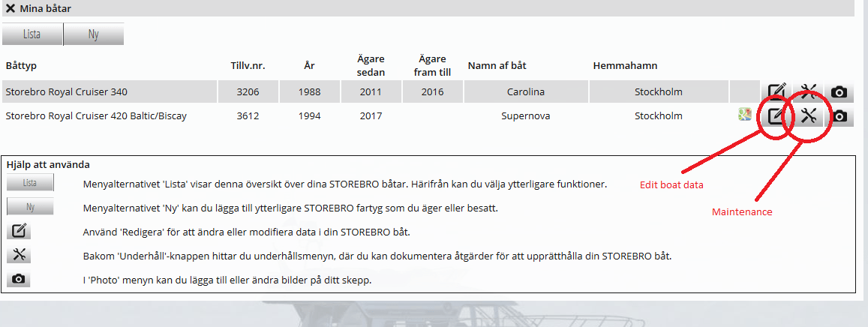Screen dimensions: 868x327
Task: Click the map icon beside Supernova row
Action: pos(744,115)
